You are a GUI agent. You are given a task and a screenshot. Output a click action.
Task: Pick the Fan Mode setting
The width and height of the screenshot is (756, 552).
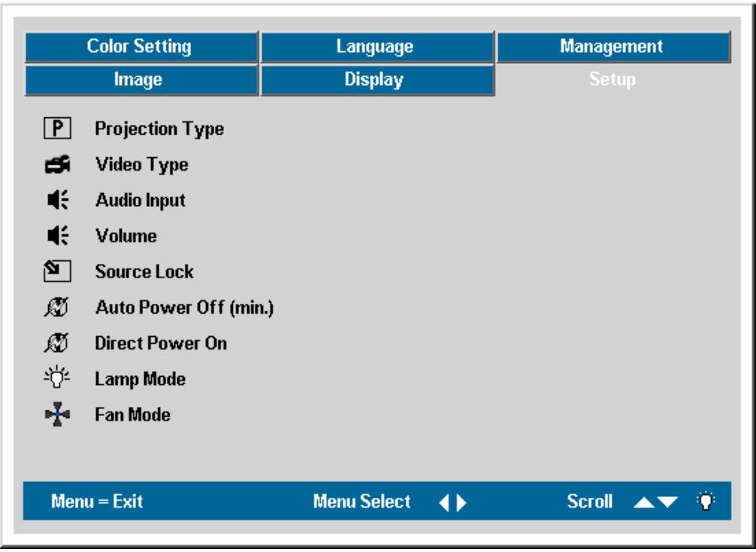pyautogui.click(x=132, y=415)
